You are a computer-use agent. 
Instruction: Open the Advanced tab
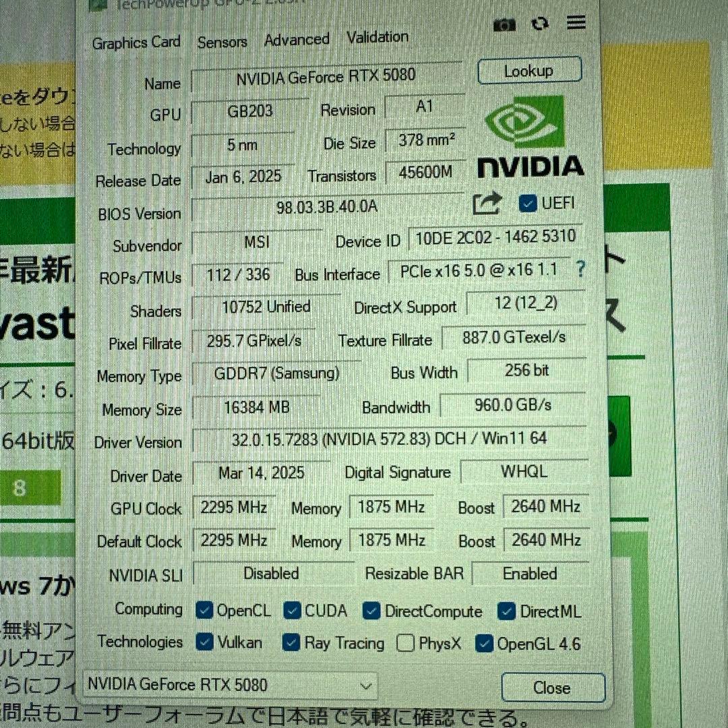(x=296, y=40)
